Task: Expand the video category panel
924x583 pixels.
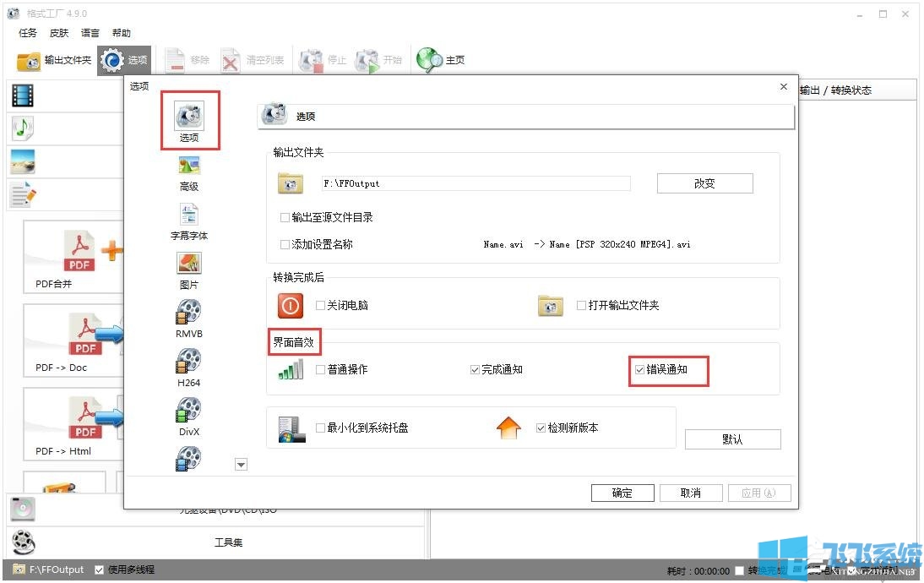Action: click(x=23, y=95)
